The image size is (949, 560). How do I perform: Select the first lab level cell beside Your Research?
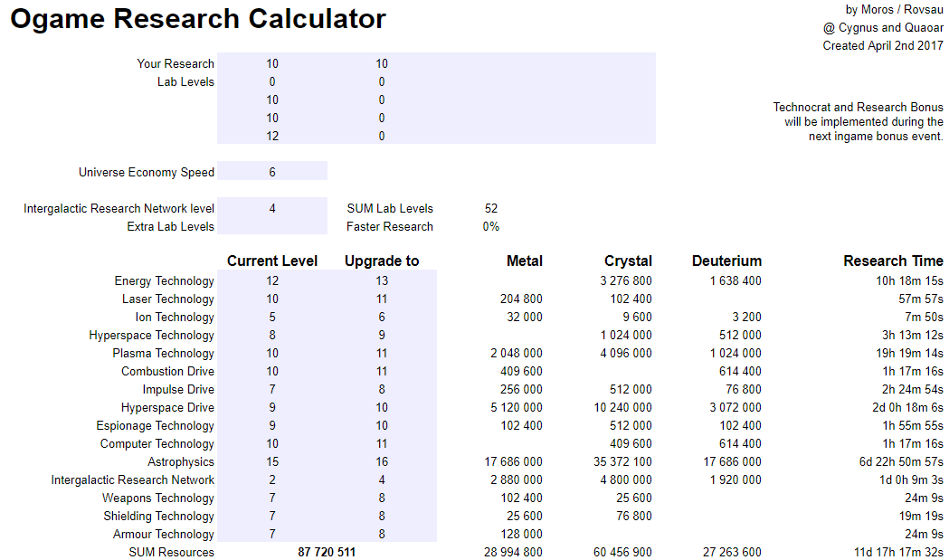(x=272, y=63)
